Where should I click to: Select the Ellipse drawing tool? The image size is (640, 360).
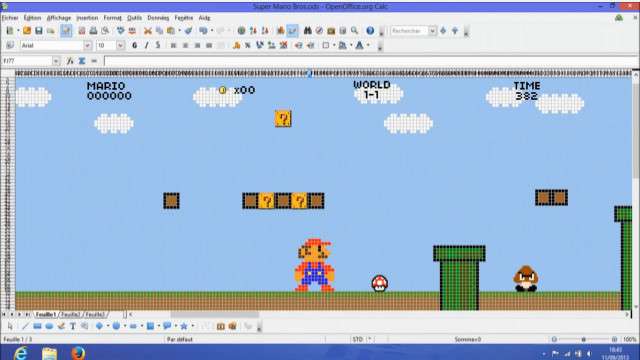click(49, 326)
